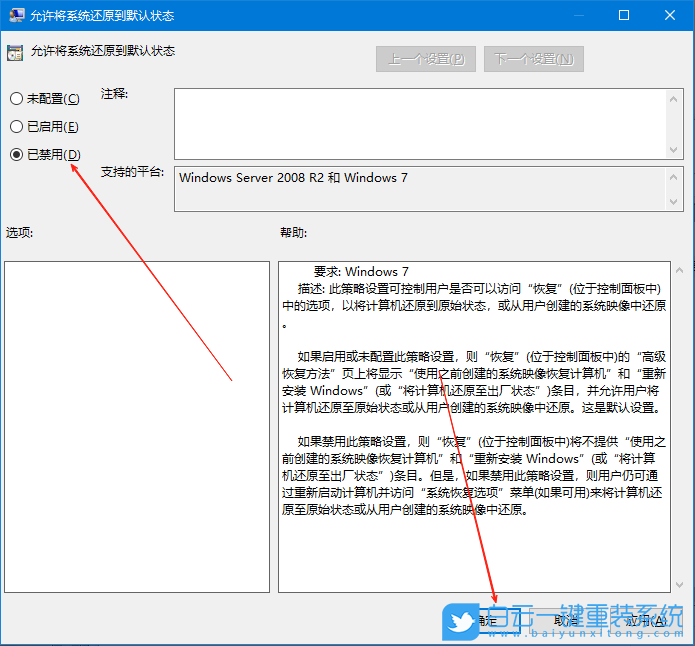Click the help text line 要求: Windows 7
The height and width of the screenshot is (646, 695).
click(x=361, y=271)
